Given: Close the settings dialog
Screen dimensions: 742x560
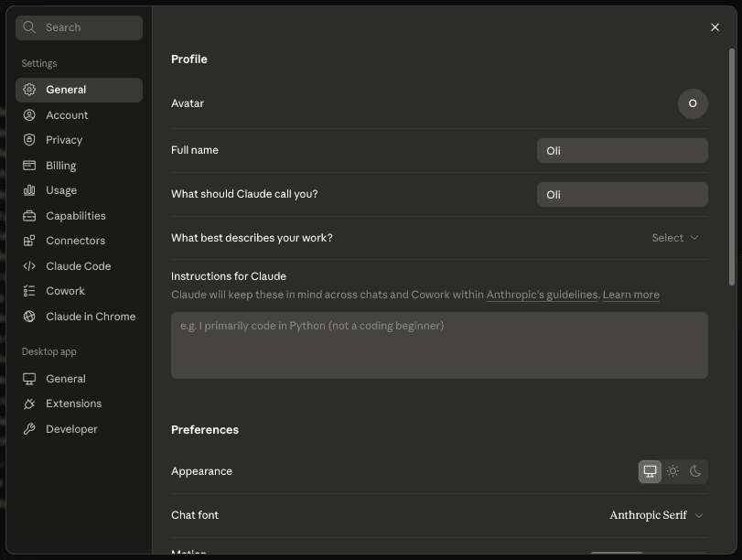Looking at the screenshot, I should tap(715, 27).
